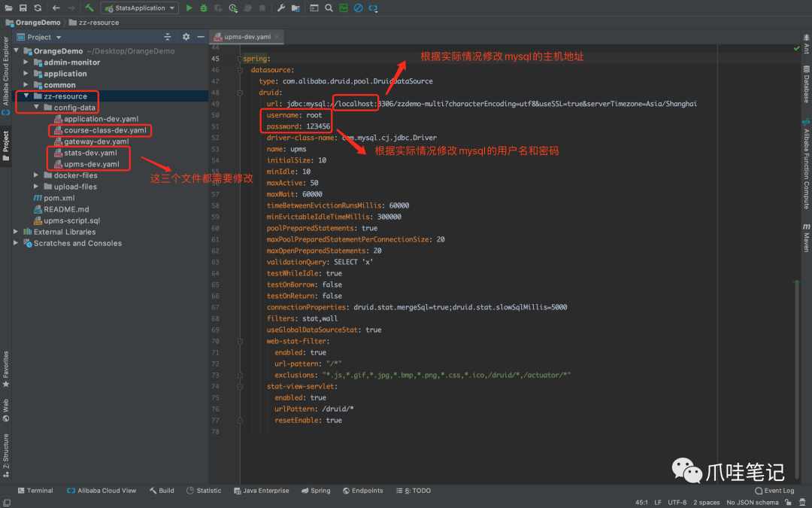Open the Ant tool window
The height and width of the screenshot is (508, 812).
(x=806, y=44)
